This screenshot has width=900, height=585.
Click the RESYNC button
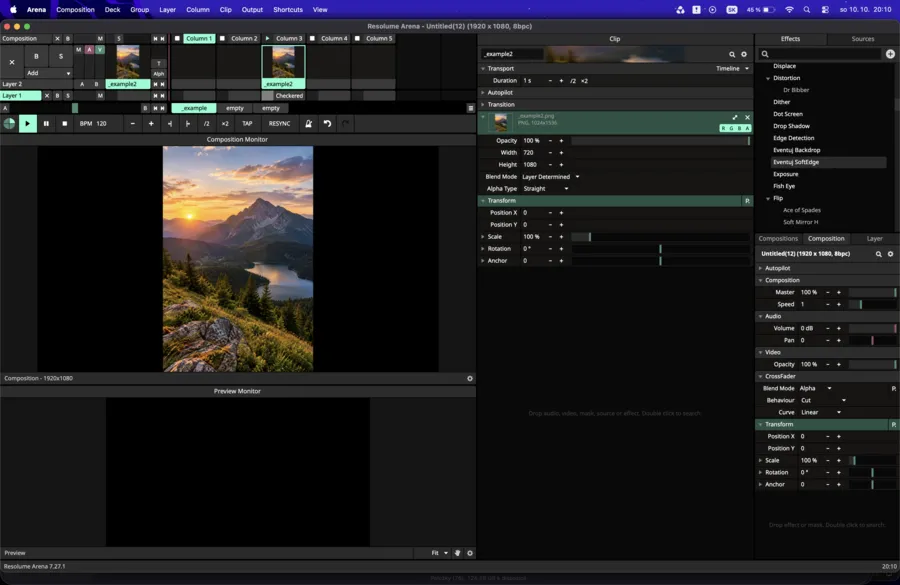(x=280, y=123)
